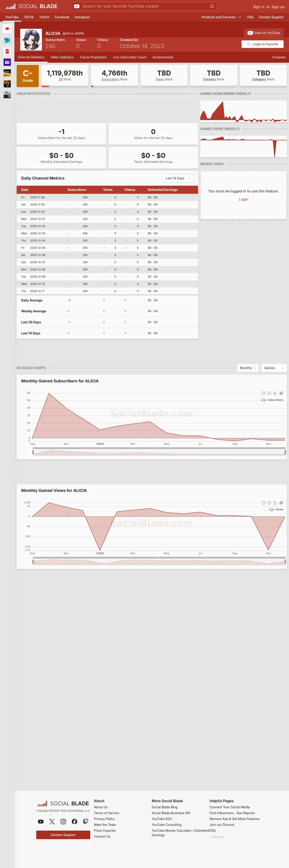Open the Monthly interval dropdown
289x868 pixels.
[x=248, y=368]
